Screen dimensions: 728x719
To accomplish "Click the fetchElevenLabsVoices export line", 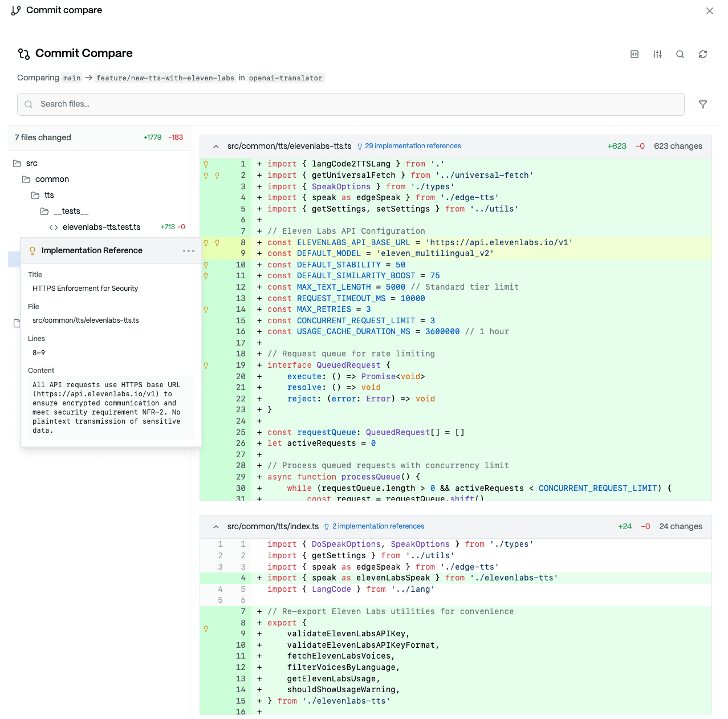I will click(455, 656).
